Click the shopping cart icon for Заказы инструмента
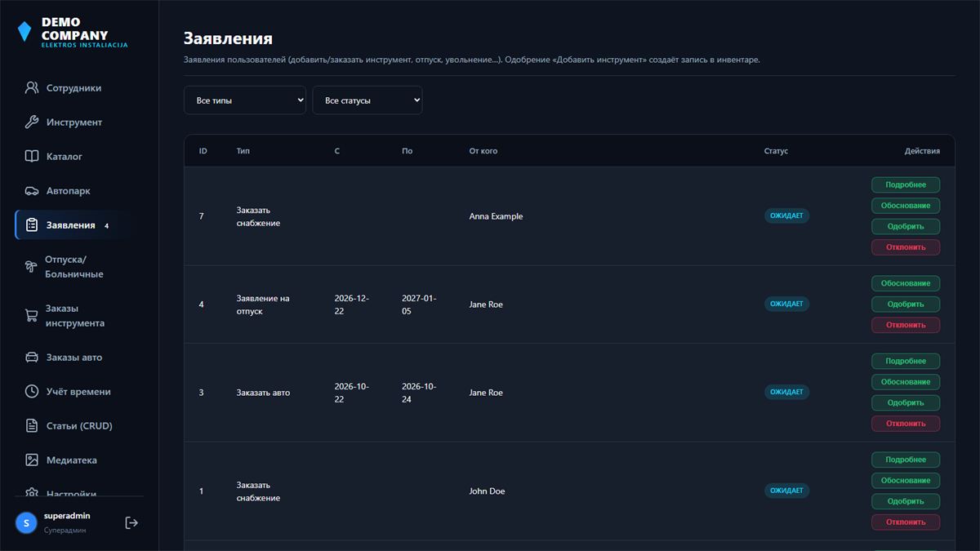The image size is (980, 551). coord(32,316)
